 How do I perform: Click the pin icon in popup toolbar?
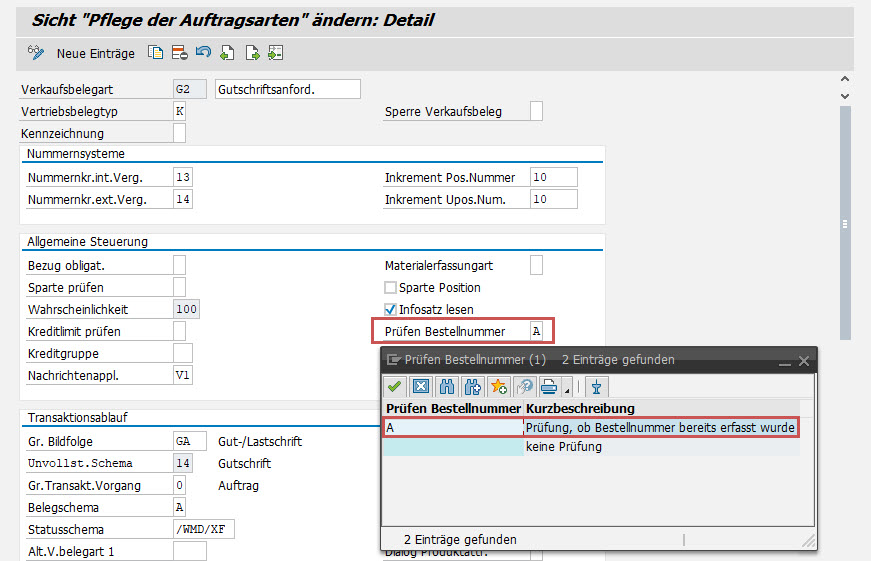pyautogui.click(x=596, y=387)
